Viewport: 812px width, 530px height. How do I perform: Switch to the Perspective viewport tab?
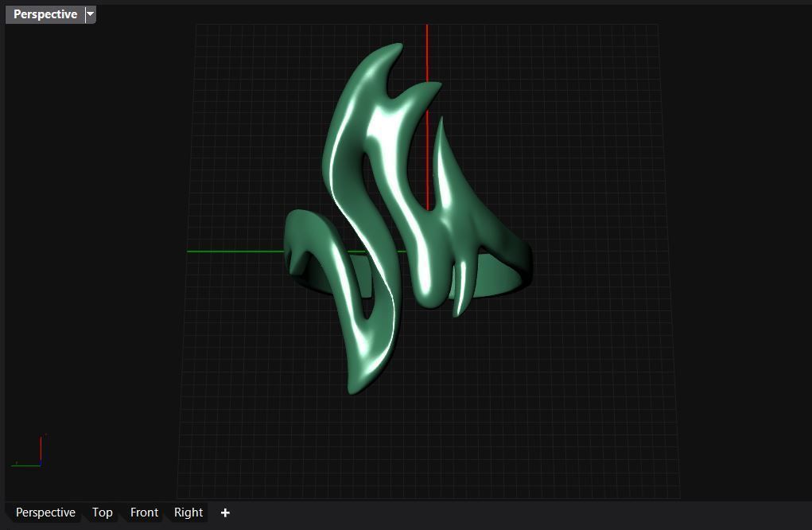coord(45,512)
